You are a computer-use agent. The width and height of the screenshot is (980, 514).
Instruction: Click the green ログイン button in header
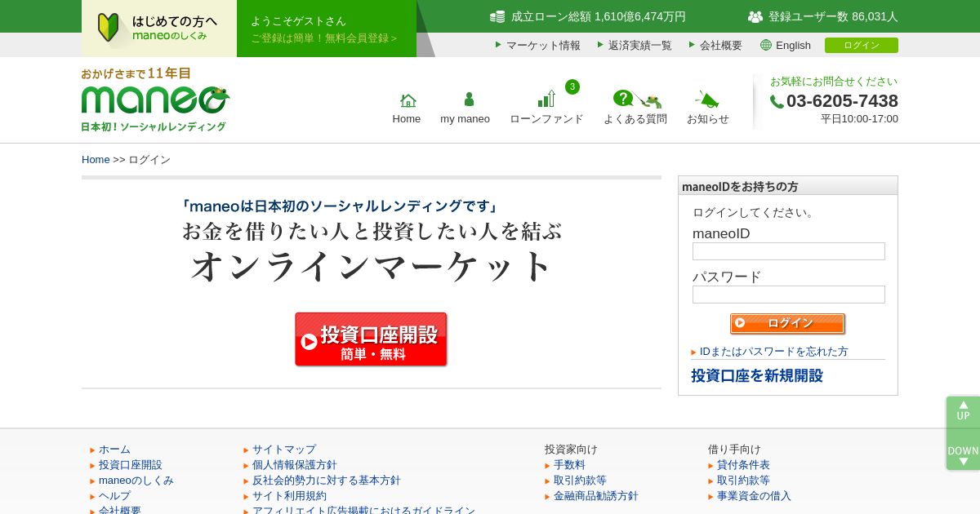click(862, 45)
